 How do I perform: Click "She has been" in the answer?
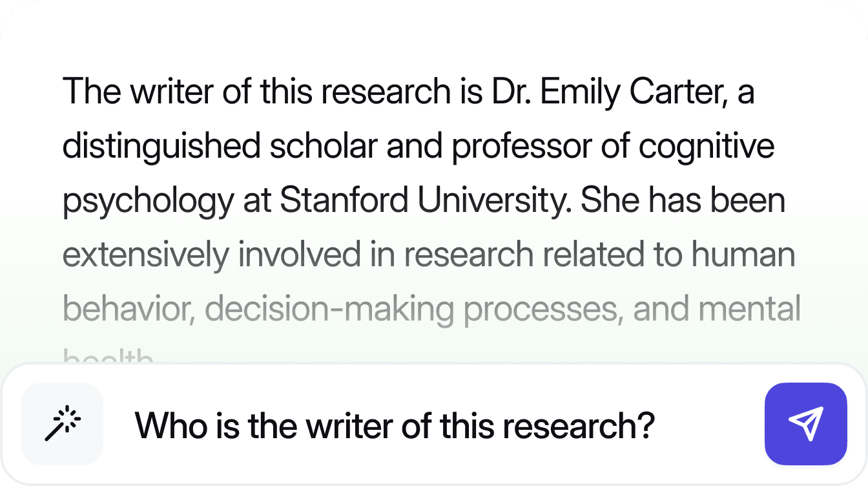tap(683, 200)
